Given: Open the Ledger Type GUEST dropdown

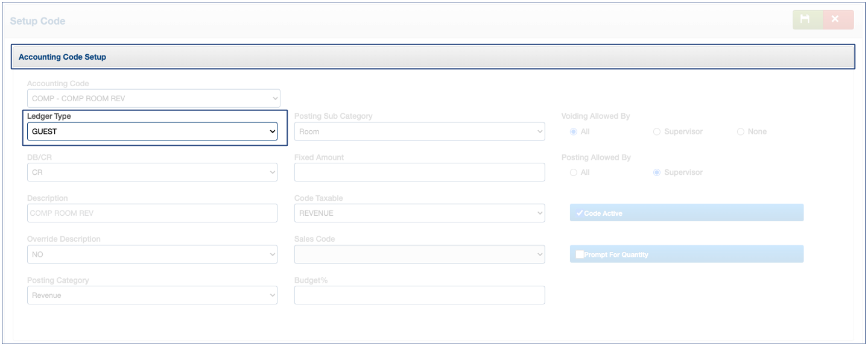Looking at the screenshot, I should 152,131.
